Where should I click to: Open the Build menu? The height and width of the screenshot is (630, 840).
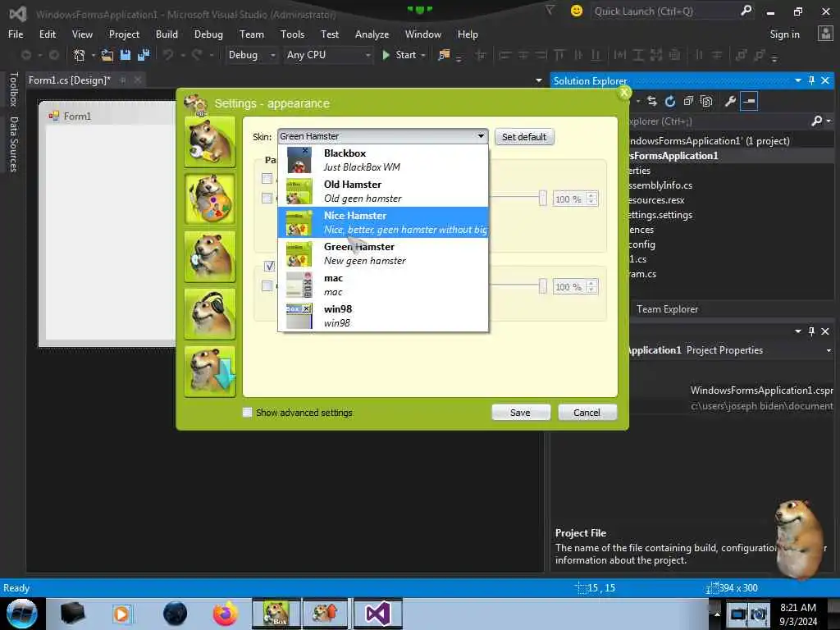pyautogui.click(x=167, y=34)
